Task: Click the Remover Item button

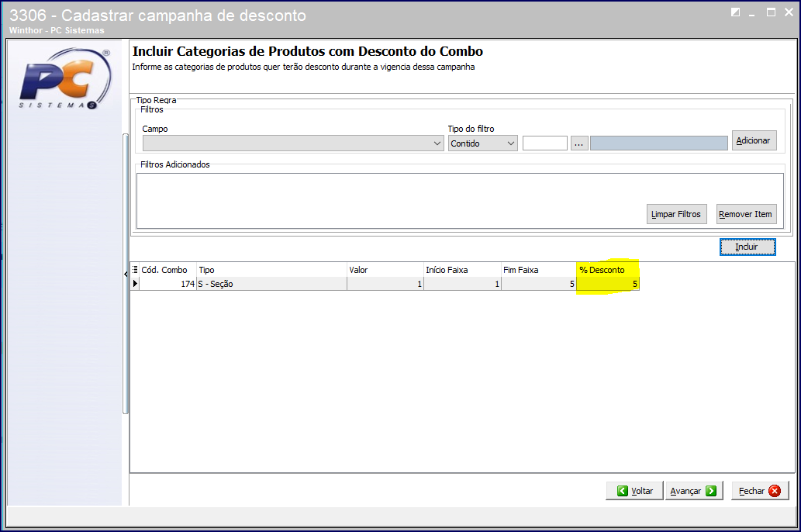Action: 746,214
